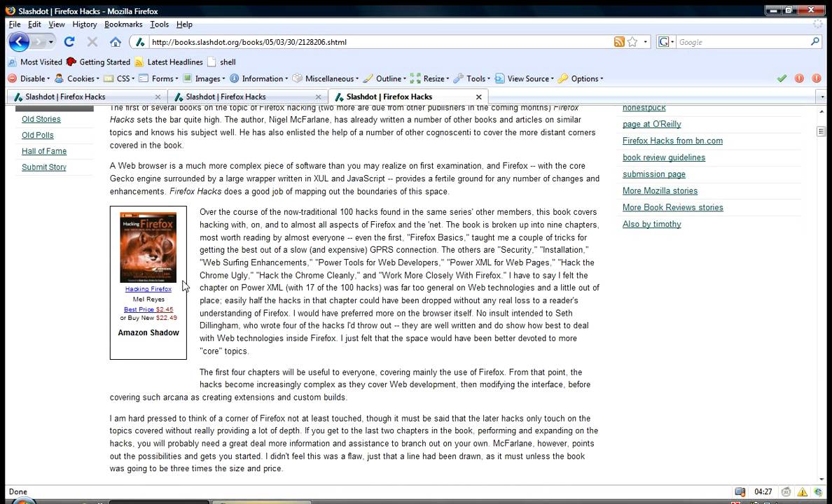This screenshot has height=504, width=832.
Task: Open book review guidelines link
Action: point(664,157)
